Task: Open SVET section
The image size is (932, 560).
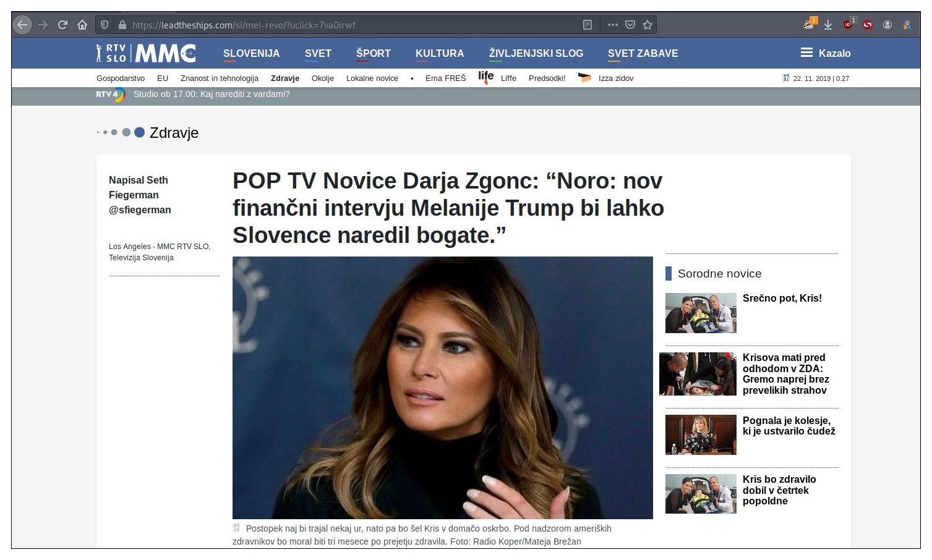Action: point(318,53)
